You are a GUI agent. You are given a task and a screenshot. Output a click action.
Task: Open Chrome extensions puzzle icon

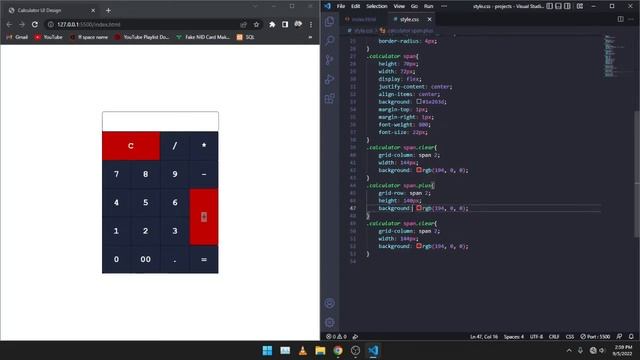coord(272,24)
